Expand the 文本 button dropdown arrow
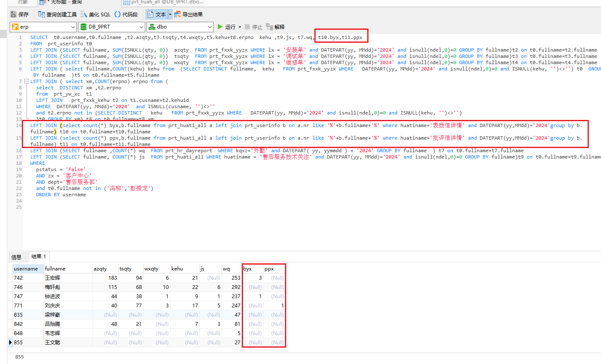The height and width of the screenshot is (364, 601). click(170, 14)
